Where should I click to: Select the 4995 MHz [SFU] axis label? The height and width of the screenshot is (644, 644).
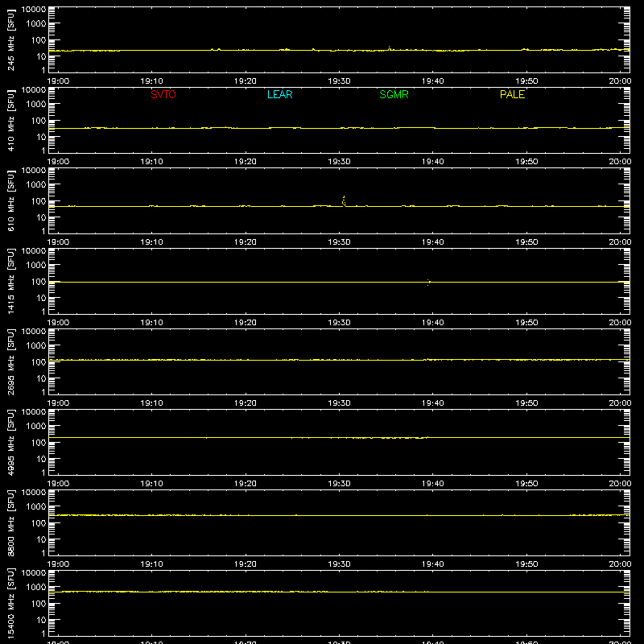10,442
